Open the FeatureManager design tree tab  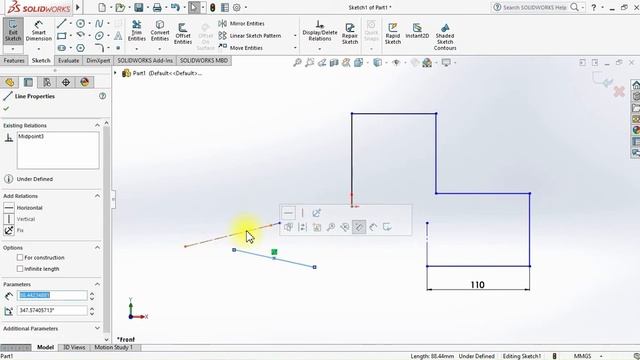pos(9,82)
